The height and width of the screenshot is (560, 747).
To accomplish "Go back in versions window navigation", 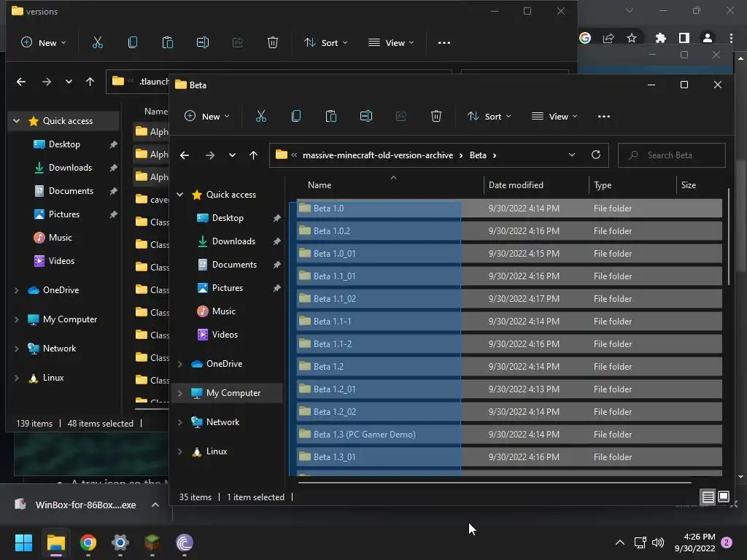I will click(x=21, y=82).
